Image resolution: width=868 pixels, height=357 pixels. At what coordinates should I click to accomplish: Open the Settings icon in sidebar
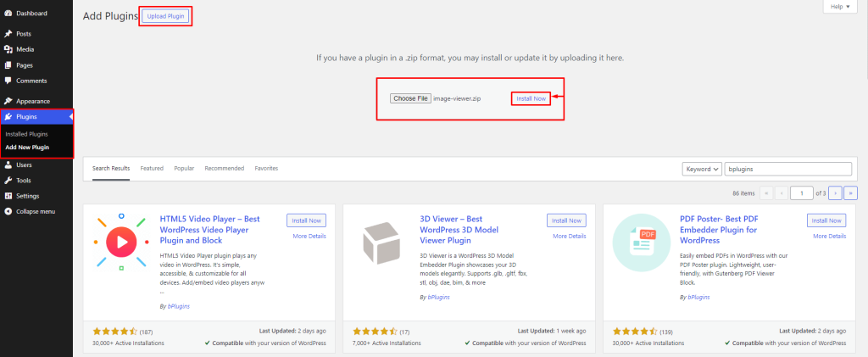pyautogui.click(x=8, y=196)
